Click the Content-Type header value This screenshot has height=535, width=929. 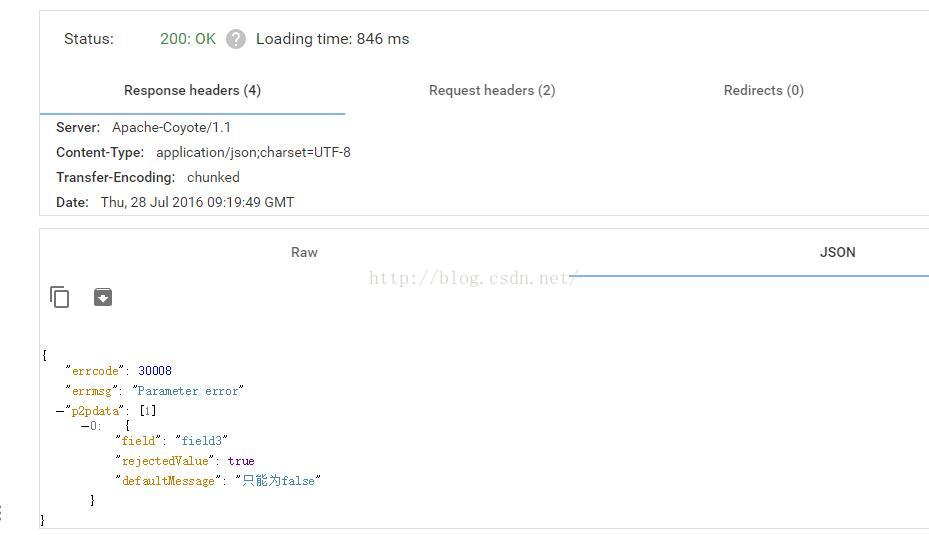pyautogui.click(x=253, y=152)
